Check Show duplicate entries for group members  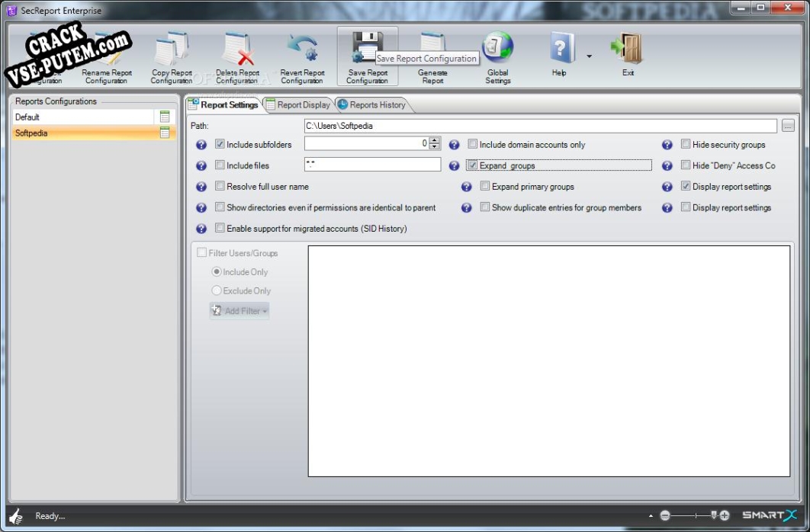[x=485, y=207]
